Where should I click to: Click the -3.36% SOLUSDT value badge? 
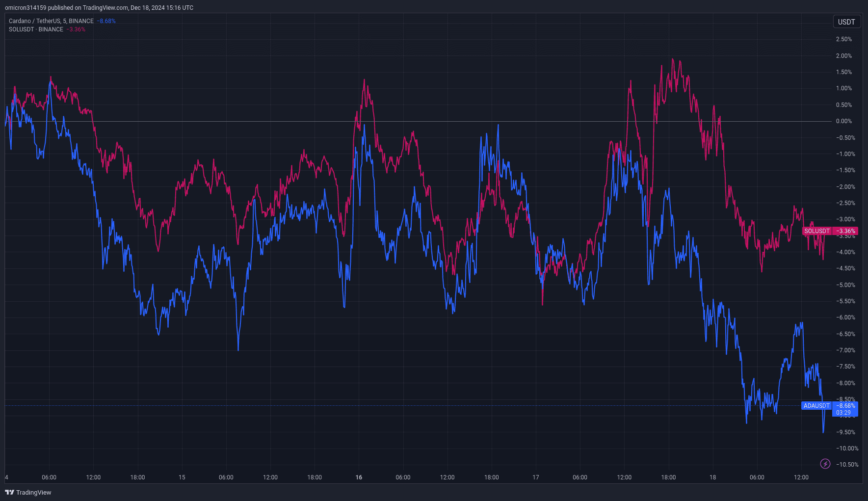pyautogui.click(x=845, y=231)
